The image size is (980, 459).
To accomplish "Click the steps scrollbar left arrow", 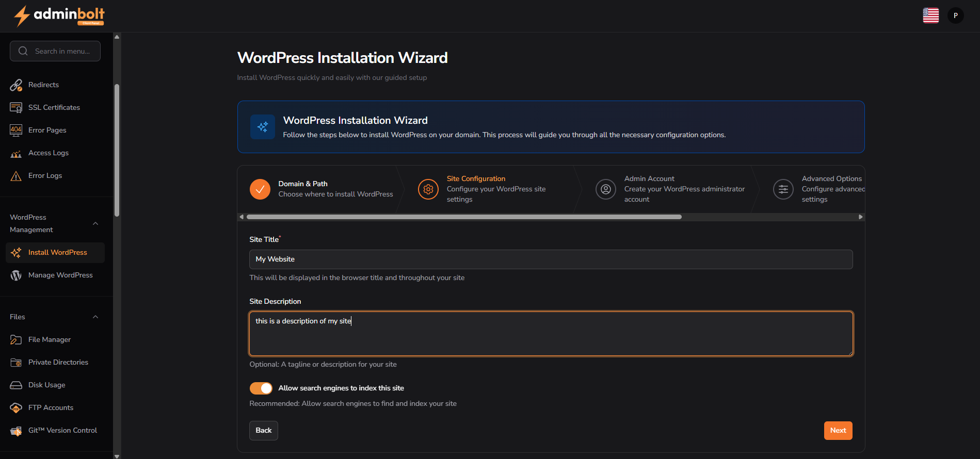I will coord(242,217).
